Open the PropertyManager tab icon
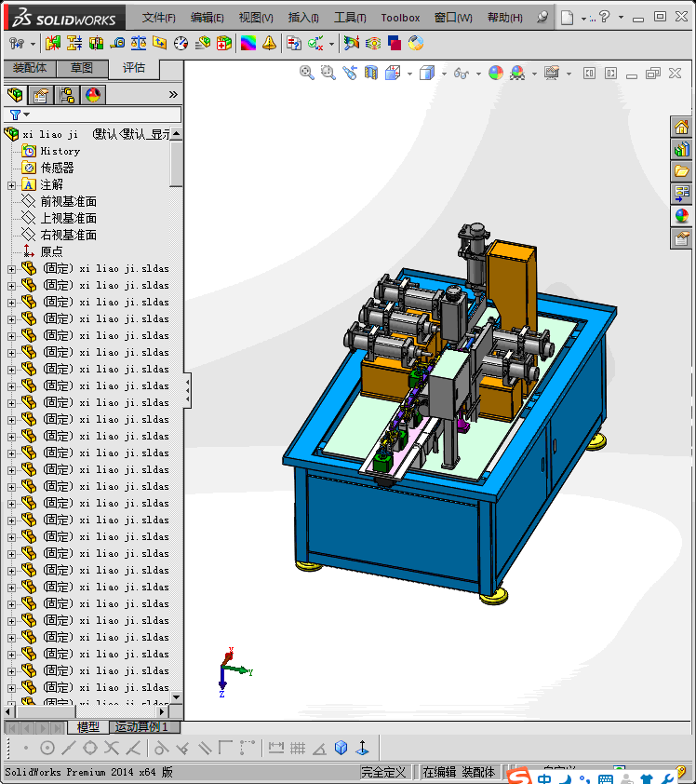Viewport: 696px width, 784px height. [41, 94]
